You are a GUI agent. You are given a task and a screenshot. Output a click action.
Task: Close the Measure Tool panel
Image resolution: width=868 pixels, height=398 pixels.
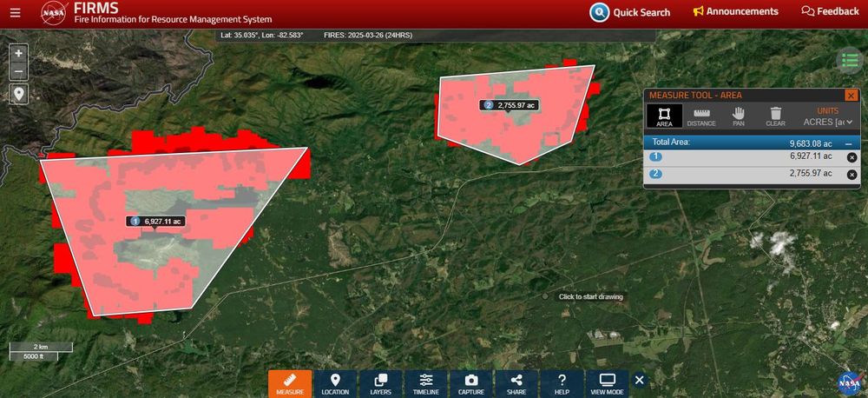tap(851, 96)
